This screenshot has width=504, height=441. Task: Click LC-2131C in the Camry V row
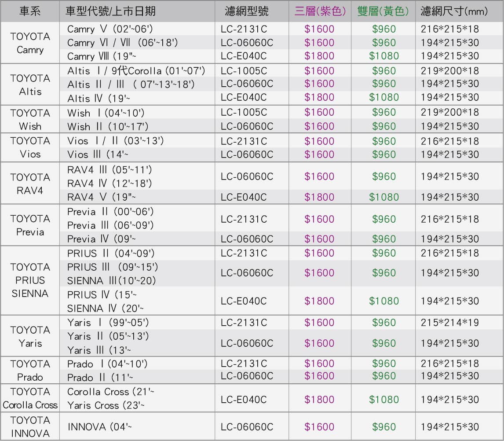[x=244, y=29]
